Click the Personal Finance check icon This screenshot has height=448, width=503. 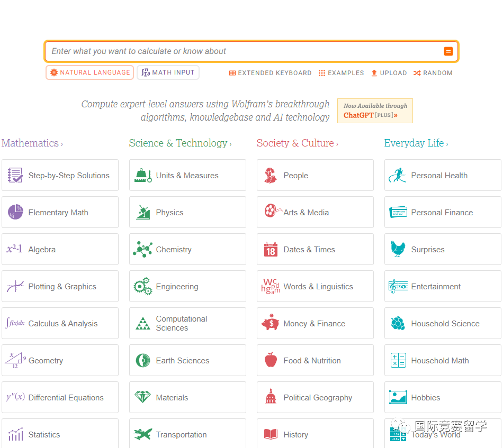[398, 212]
